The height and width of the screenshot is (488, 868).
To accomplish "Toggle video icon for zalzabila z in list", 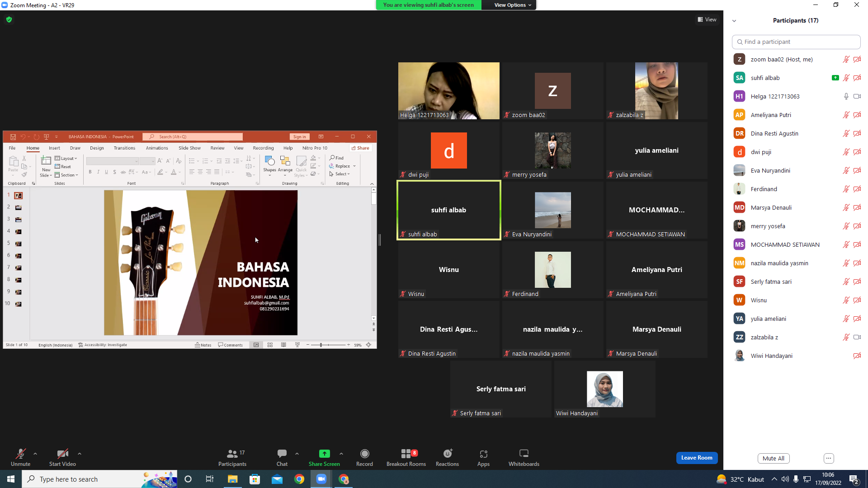I will [857, 337].
